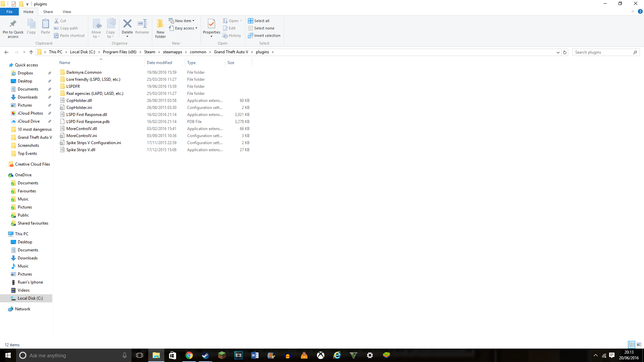The image size is (644, 362).
Task: Click the New folder icon
Action: tap(160, 24)
